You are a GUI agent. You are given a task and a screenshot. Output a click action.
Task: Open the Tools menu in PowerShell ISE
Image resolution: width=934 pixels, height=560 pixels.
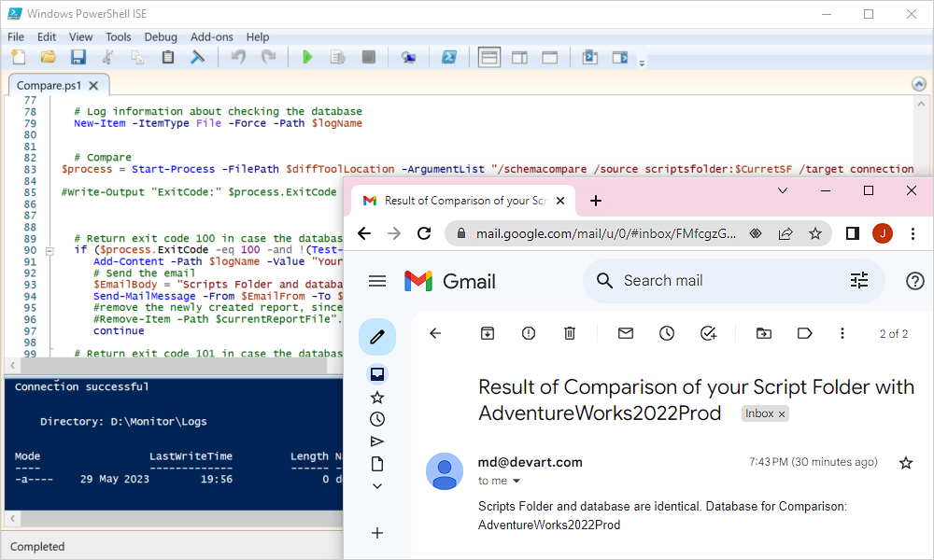point(118,37)
